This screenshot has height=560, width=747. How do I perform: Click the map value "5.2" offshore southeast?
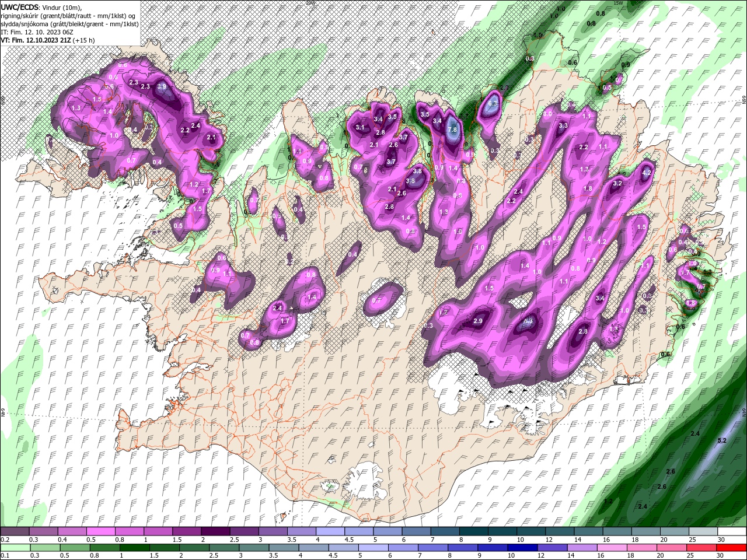point(721,440)
